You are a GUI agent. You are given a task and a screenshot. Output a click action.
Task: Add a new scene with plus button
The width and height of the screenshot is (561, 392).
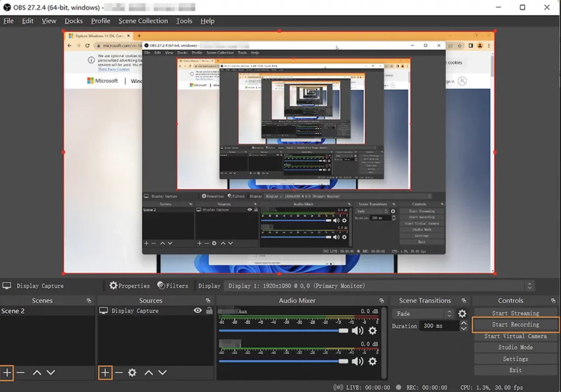point(7,373)
